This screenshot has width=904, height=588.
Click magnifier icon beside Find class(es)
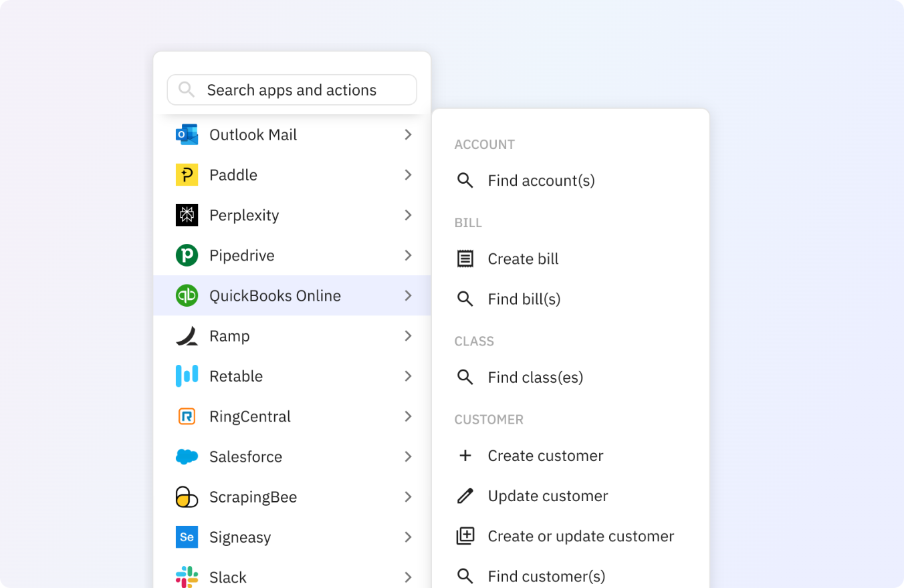coord(465,377)
